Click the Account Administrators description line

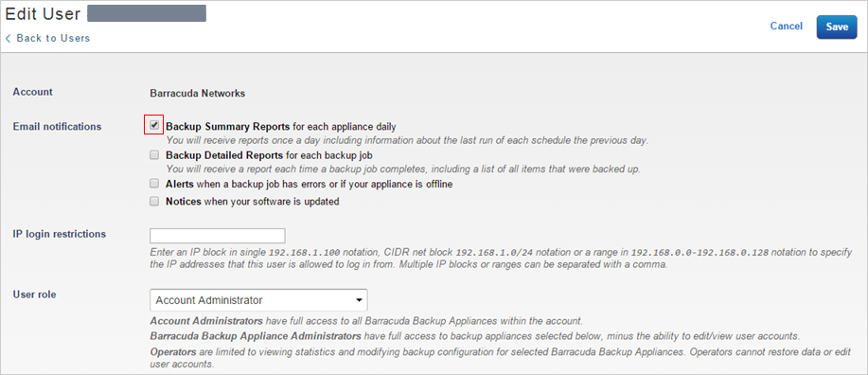[x=366, y=321]
